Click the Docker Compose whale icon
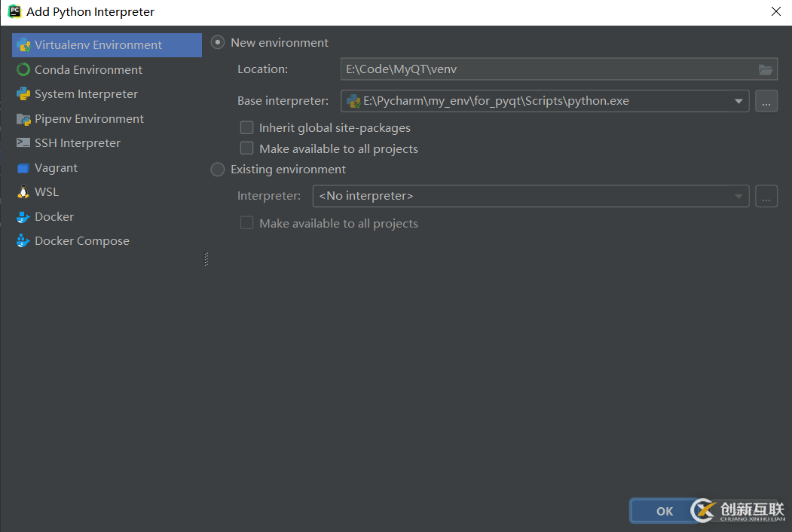This screenshot has width=792, height=532. pyautogui.click(x=23, y=241)
